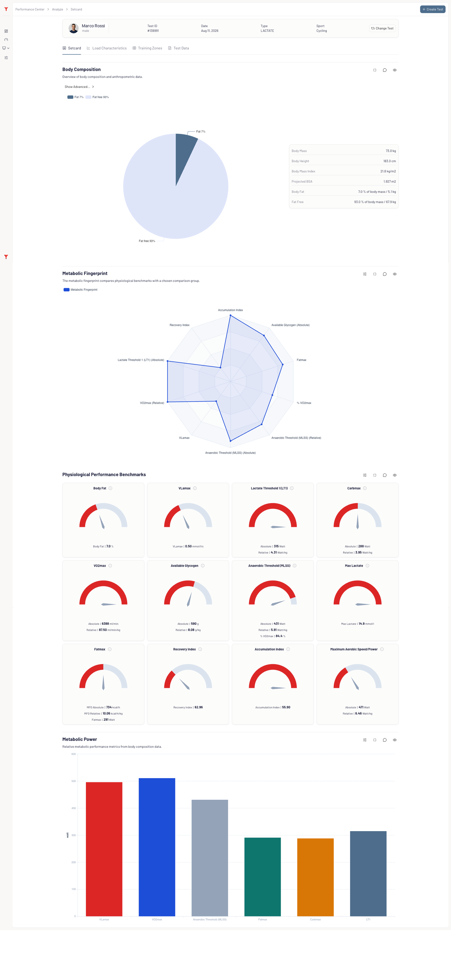Collapse the Metabolic Fingerprint section

click(375, 274)
